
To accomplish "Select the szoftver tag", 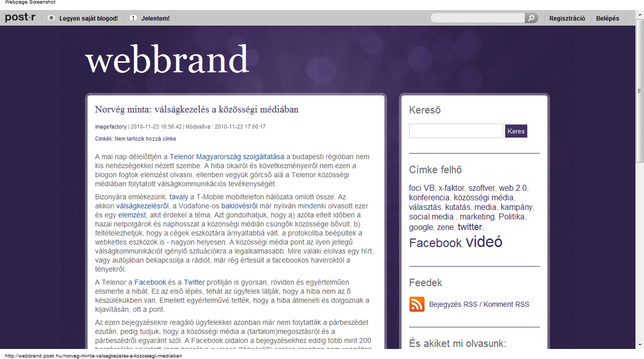I will point(481,188).
